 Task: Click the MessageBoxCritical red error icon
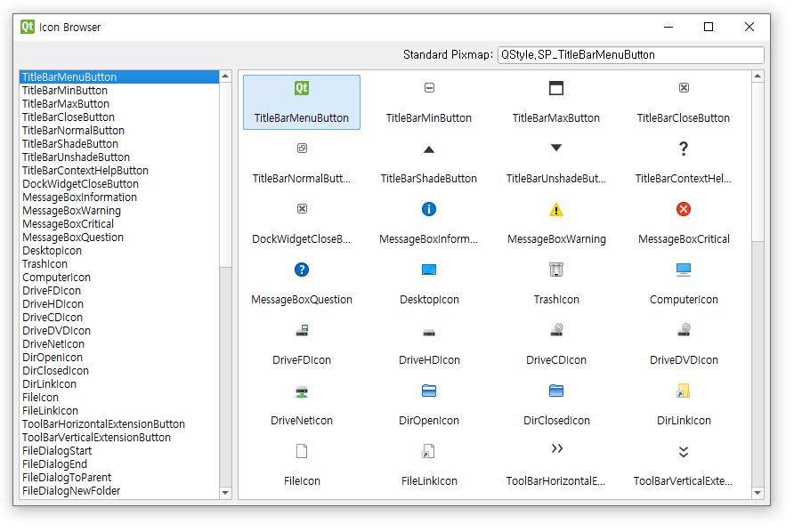pyautogui.click(x=684, y=209)
